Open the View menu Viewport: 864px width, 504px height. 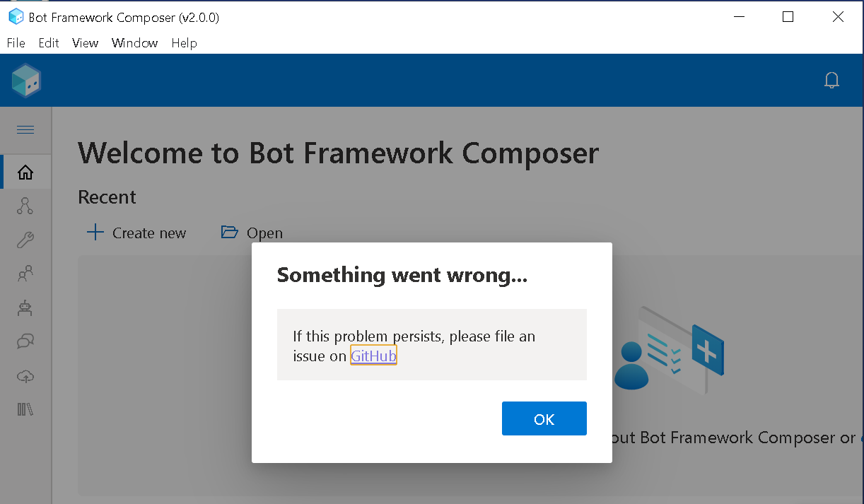tap(85, 43)
